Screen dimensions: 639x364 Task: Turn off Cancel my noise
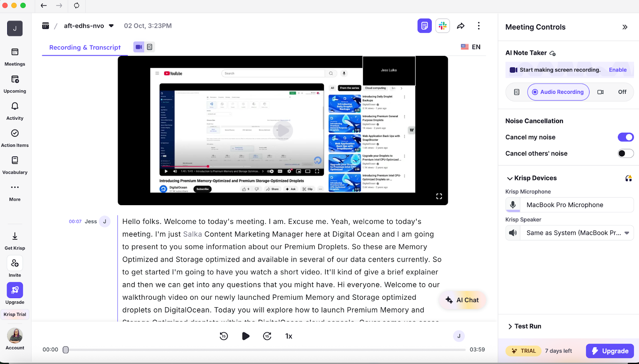point(625,137)
